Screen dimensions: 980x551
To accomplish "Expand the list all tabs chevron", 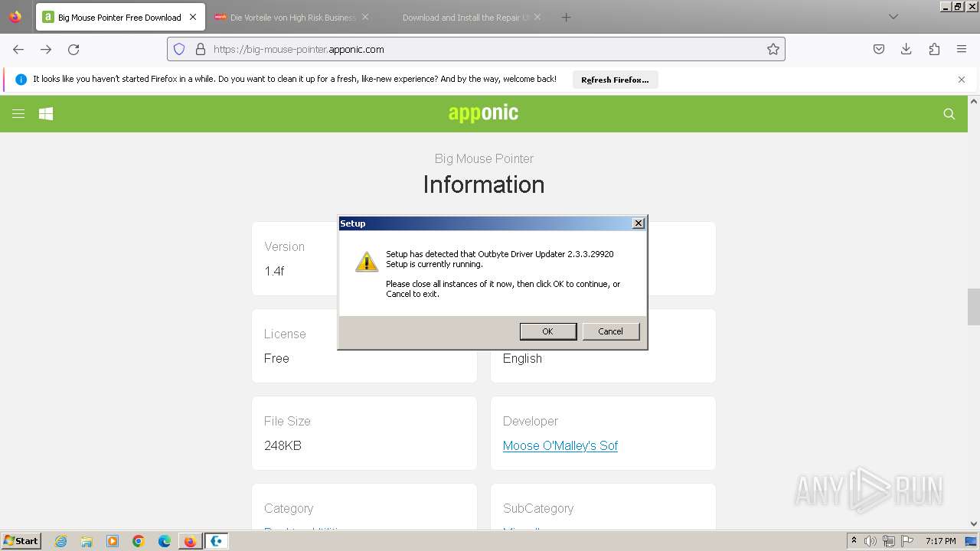I will (x=893, y=17).
